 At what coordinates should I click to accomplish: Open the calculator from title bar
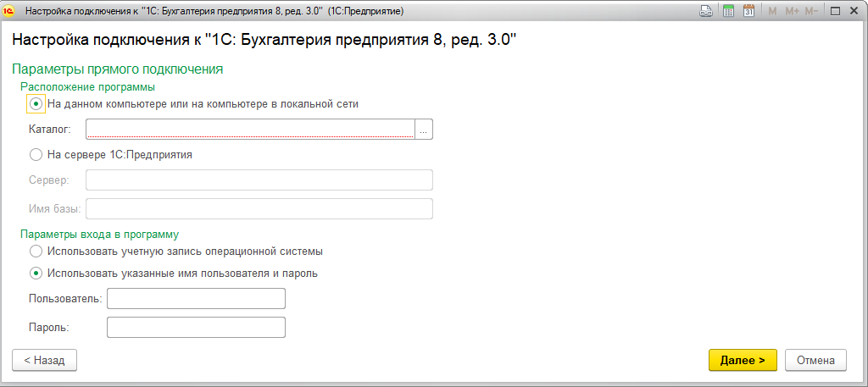728,11
